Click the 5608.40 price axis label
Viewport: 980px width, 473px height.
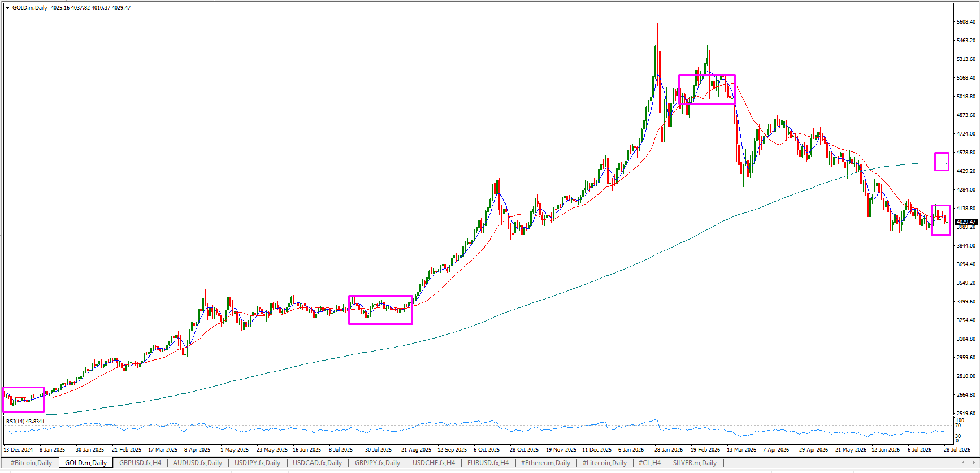coord(966,22)
